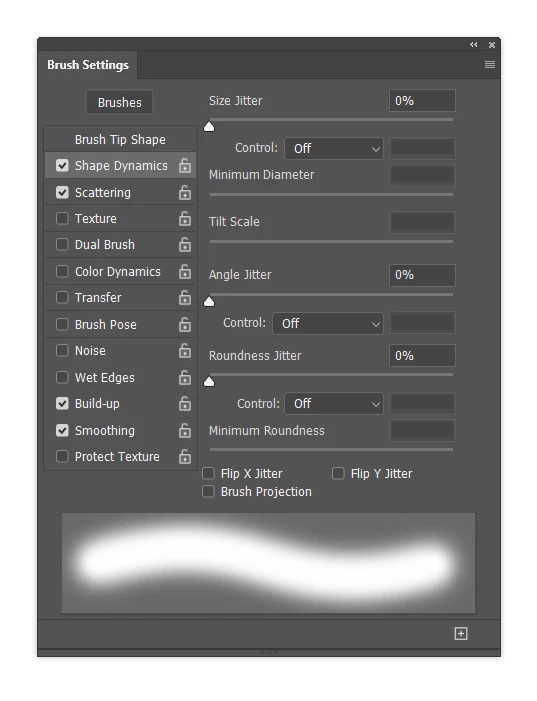The image size is (537, 701).
Task: Check the Flip X Jitter option
Action: click(x=208, y=473)
